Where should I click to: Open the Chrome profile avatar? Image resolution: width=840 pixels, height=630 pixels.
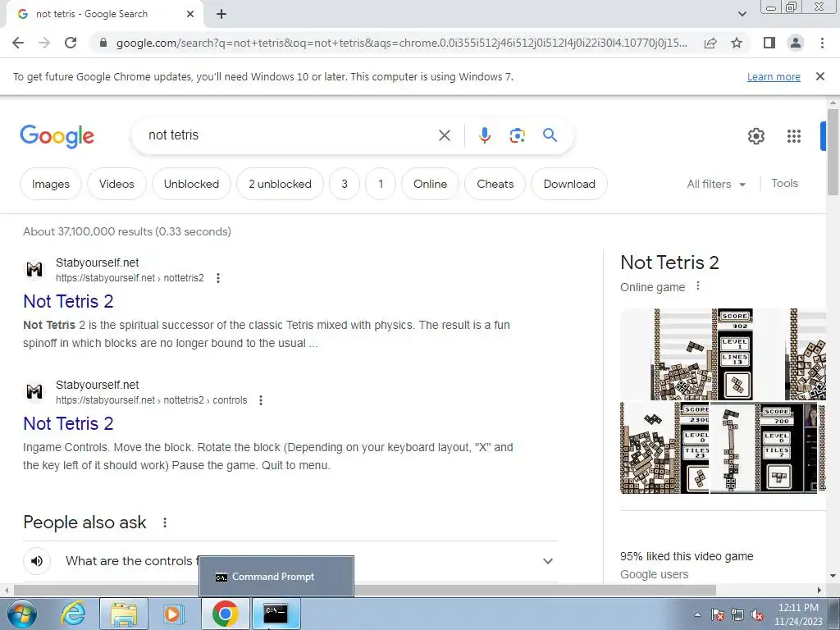click(796, 43)
